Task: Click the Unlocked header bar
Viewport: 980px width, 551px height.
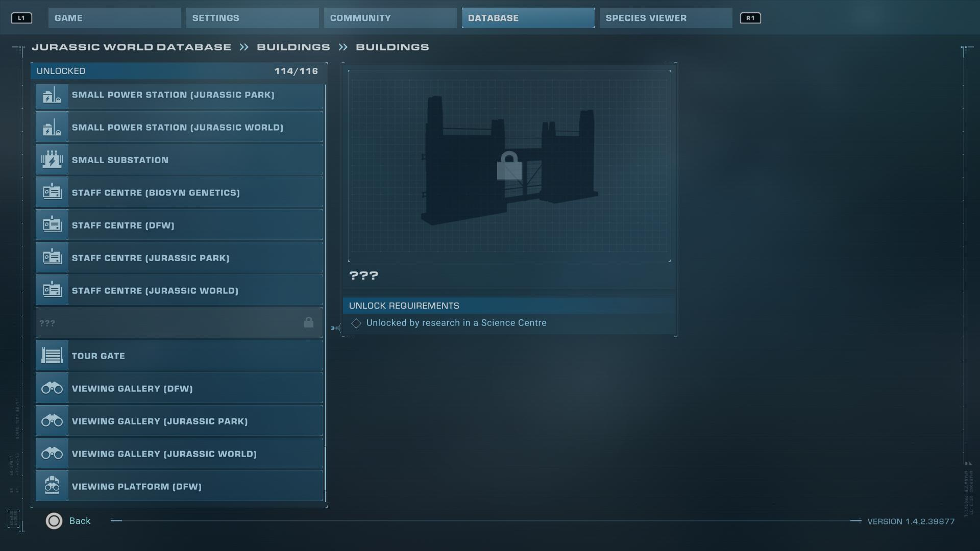Action: [179, 71]
